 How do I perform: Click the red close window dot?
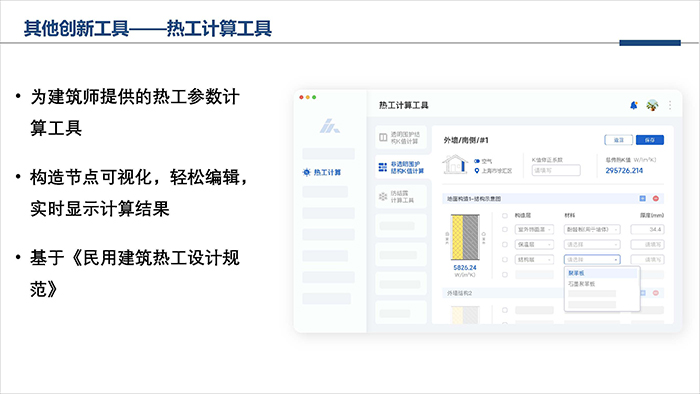click(301, 97)
